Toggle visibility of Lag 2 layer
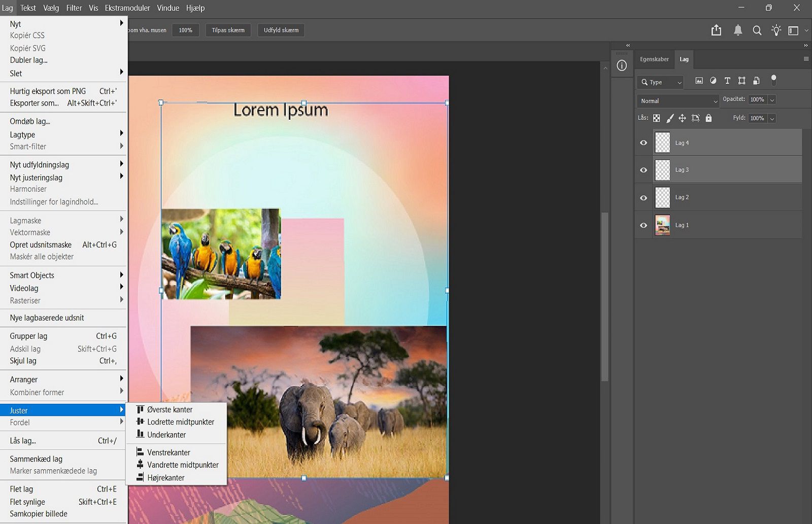 [644, 198]
